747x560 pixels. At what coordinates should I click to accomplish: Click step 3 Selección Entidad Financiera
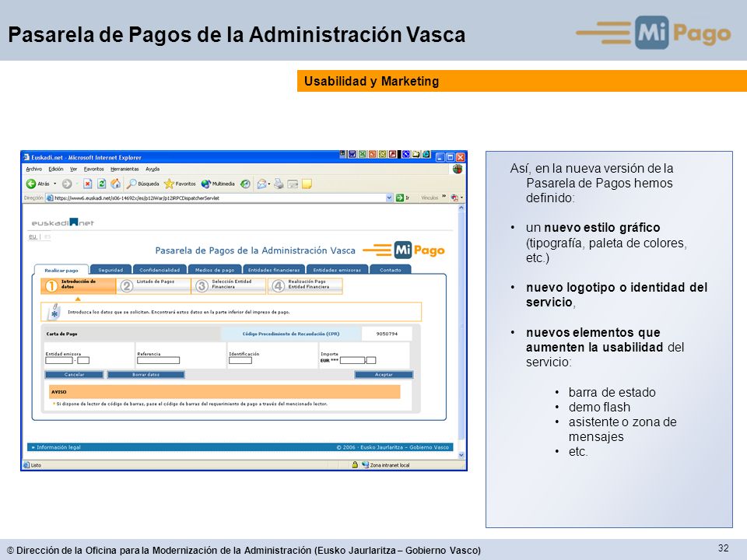click(229, 285)
